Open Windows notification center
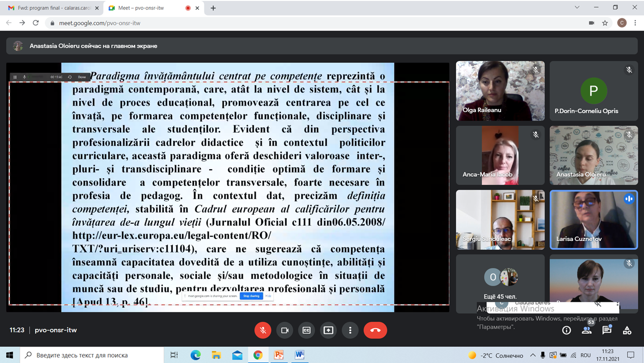The image size is (644, 363). [631, 355]
